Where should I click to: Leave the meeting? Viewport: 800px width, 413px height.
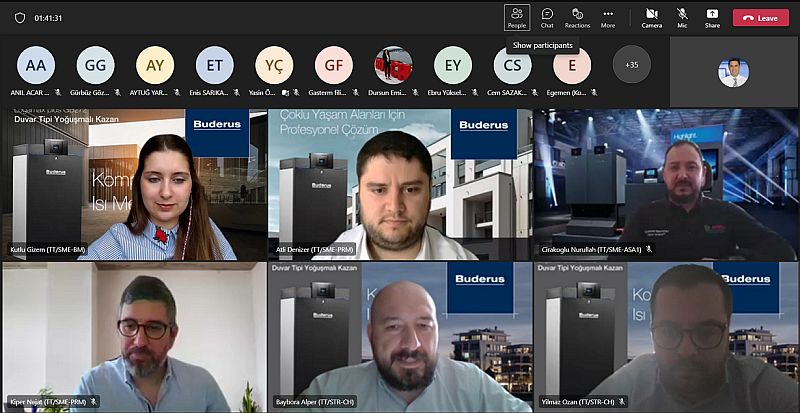(761, 18)
